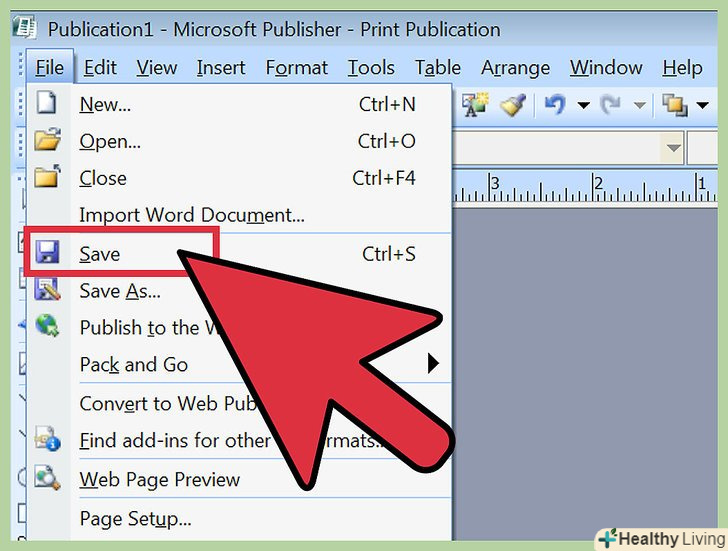The image size is (728, 551).
Task: Open the Table menu
Action: [438, 68]
